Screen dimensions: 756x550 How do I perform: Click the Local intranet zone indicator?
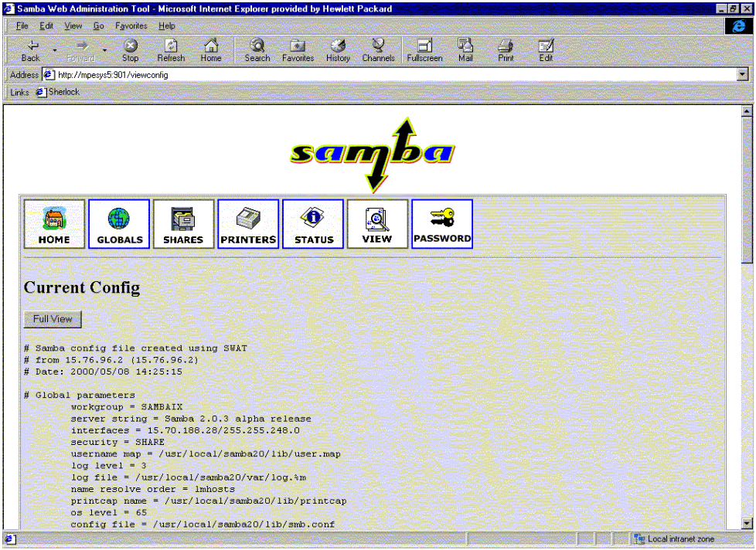tap(675, 539)
